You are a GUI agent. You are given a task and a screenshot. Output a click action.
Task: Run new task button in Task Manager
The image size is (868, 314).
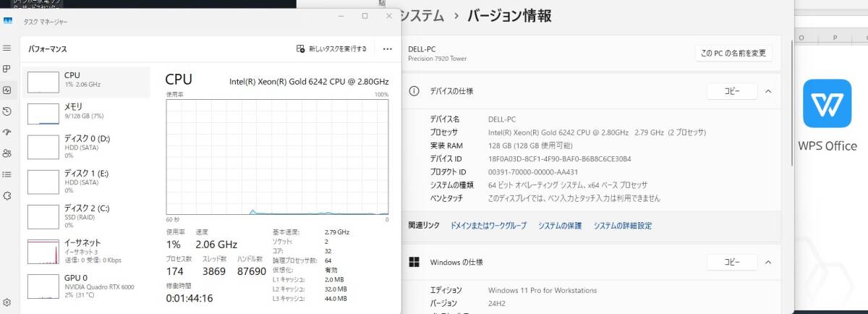click(332, 49)
